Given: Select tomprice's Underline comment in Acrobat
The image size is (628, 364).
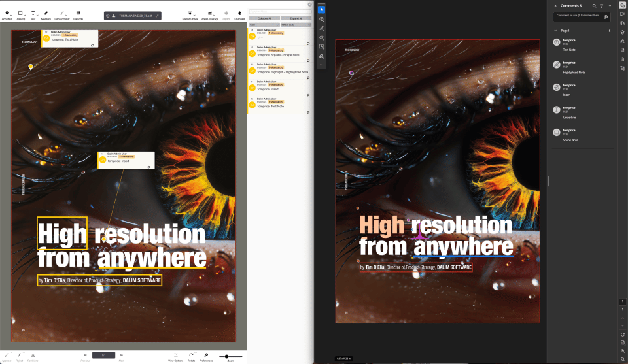Looking at the screenshot, I should 583,112.
